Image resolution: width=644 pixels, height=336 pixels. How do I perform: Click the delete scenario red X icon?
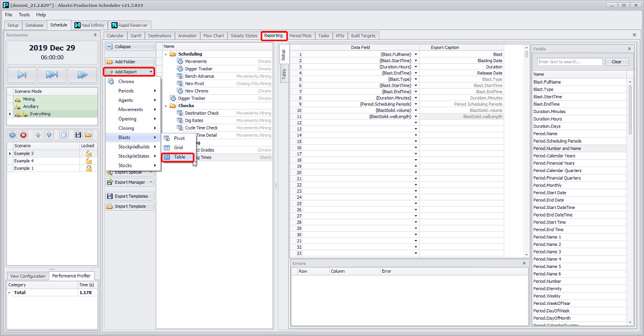[x=23, y=135]
